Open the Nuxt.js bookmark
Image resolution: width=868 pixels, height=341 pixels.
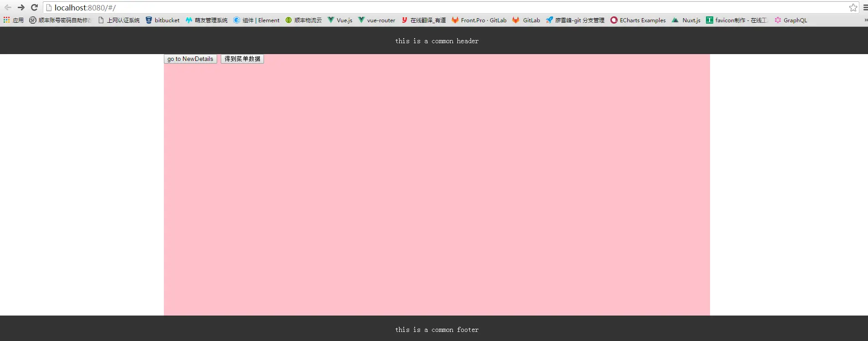(x=686, y=20)
